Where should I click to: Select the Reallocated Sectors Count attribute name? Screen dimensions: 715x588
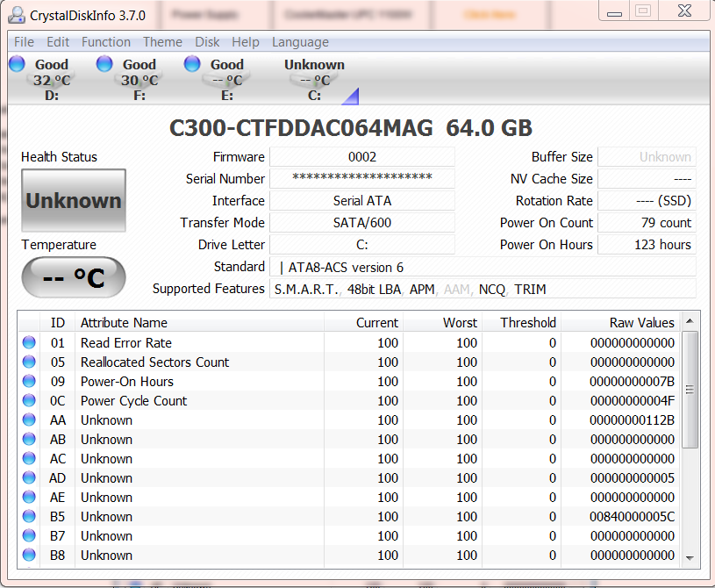(154, 362)
